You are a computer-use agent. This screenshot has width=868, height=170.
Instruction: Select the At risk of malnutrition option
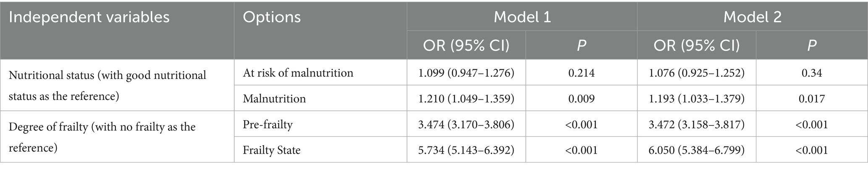pos(298,73)
